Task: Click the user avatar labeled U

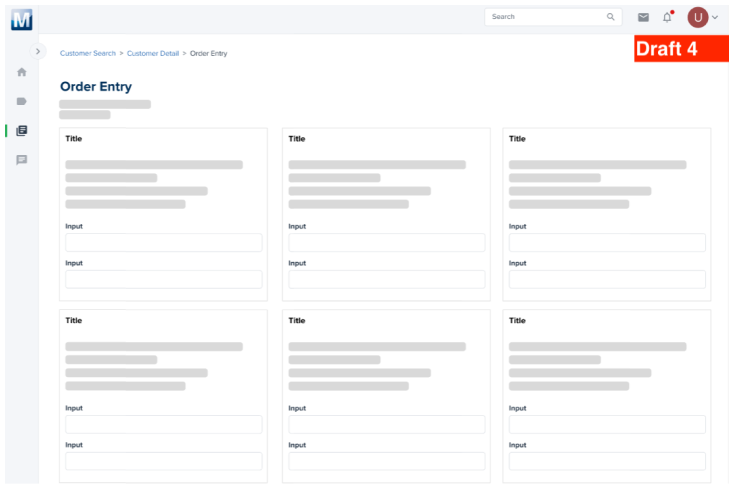Action: coord(697,17)
